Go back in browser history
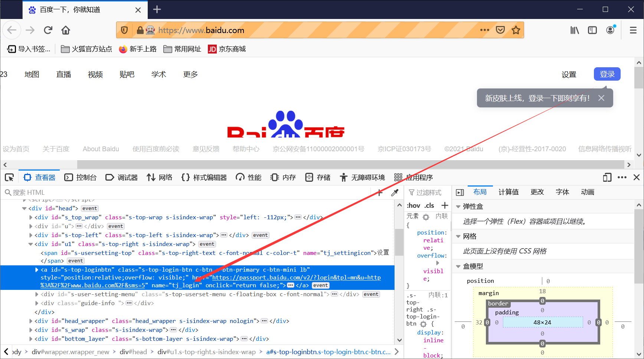Screen dimensions: 644x359 [12, 30]
